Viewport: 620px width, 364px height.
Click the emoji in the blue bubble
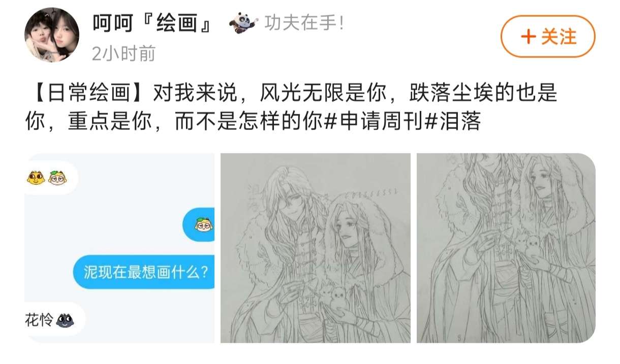pos(204,225)
